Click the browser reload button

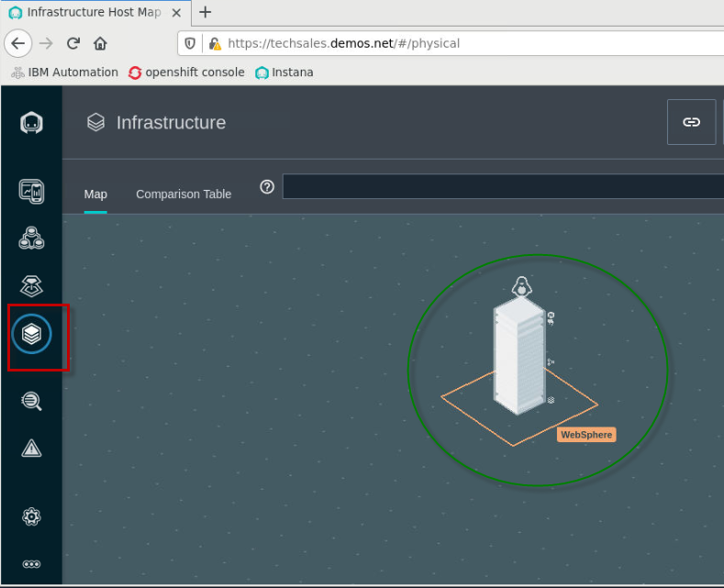pyautogui.click(x=73, y=43)
